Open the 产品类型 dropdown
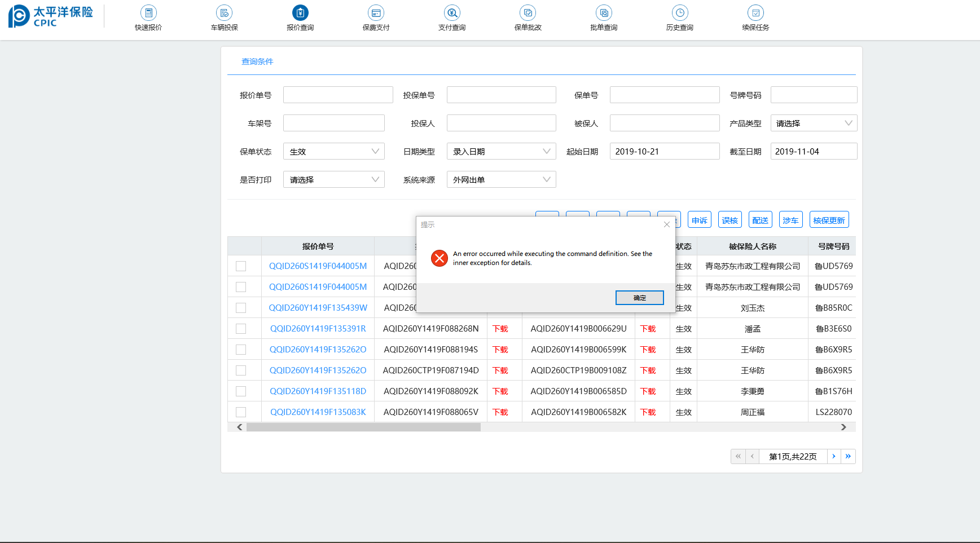The height and width of the screenshot is (543, 980). (x=813, y=123)
